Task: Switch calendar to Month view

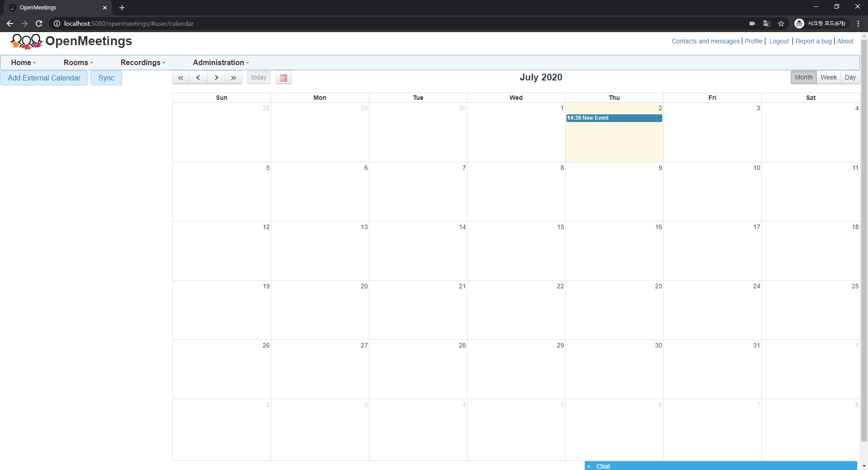Action: (803, 78)
